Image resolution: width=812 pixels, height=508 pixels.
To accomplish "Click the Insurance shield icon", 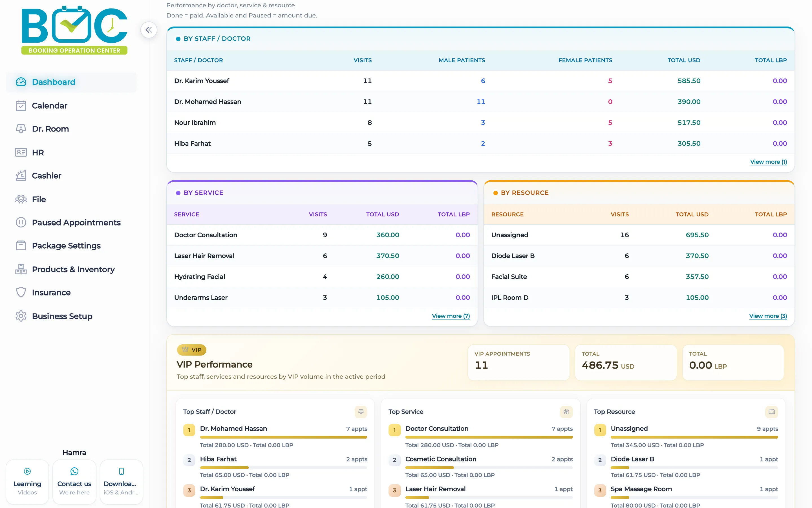I will coord(21,292).
